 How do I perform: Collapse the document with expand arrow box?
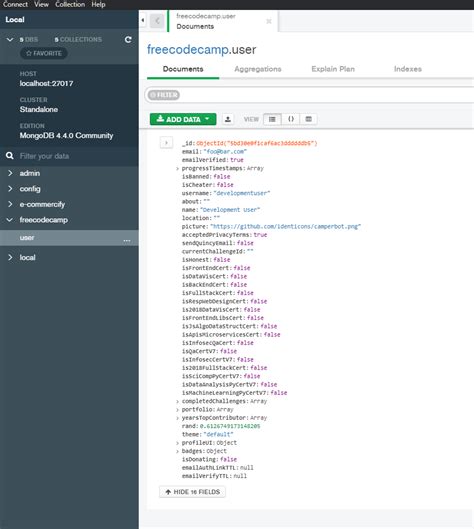[x=166, y=143]
